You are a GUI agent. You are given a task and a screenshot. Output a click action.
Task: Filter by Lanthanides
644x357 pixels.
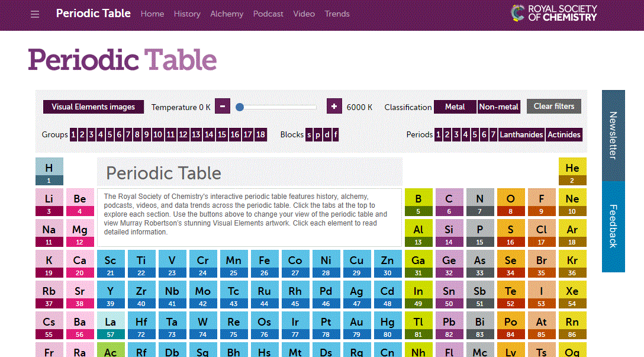point(521,135)
